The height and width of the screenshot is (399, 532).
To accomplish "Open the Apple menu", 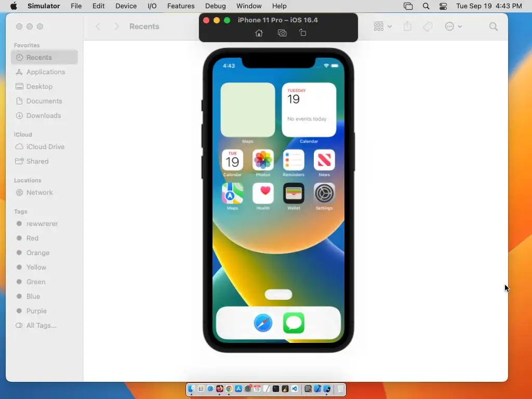I will (x=14, y=6).
